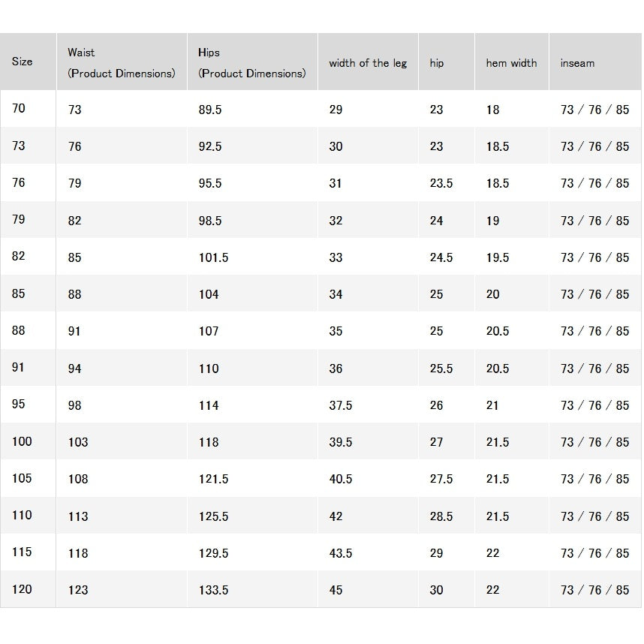Select hem width 19.5 value

point(498,257)
